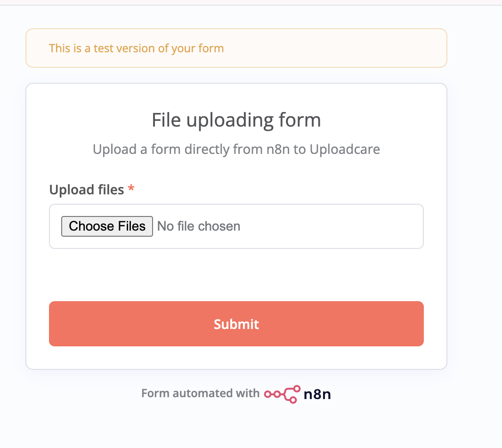The image size is (502, 448).
Task: Click the 'No file chosen' file input area
Action: 198,226
